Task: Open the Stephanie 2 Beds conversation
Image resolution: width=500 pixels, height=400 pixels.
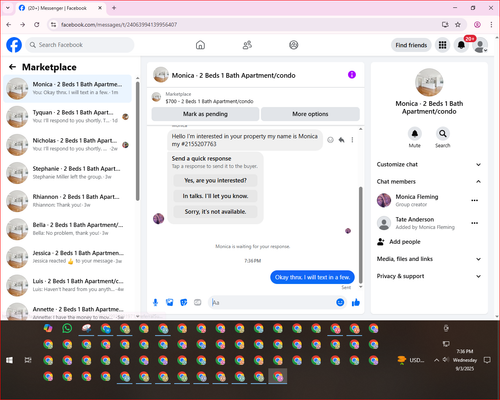Action: pos(68,173)
